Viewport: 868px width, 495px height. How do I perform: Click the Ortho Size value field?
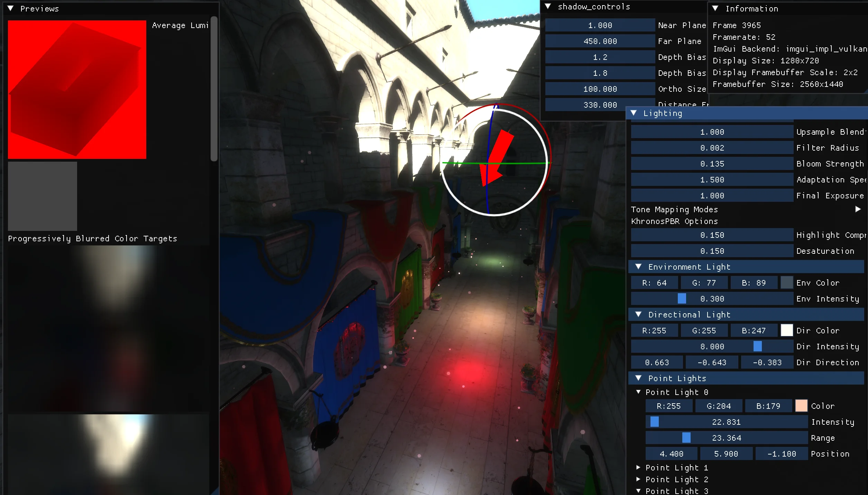click(x=600, y=89)
